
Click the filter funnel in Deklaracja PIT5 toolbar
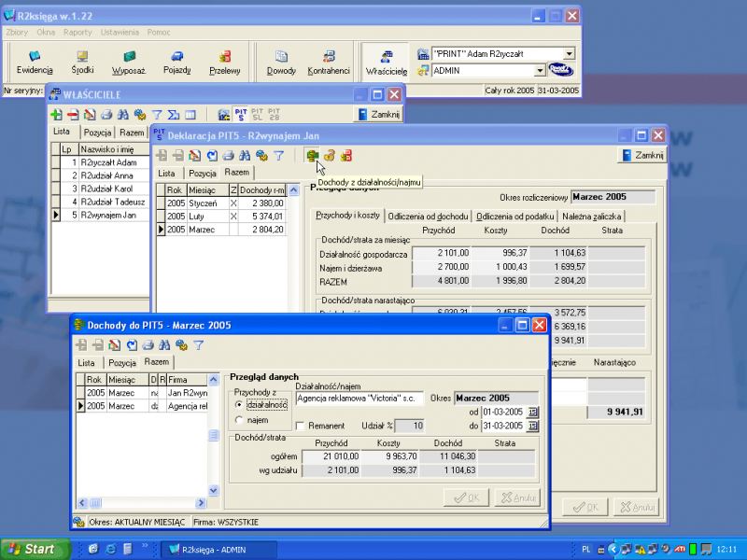[278, 155]
